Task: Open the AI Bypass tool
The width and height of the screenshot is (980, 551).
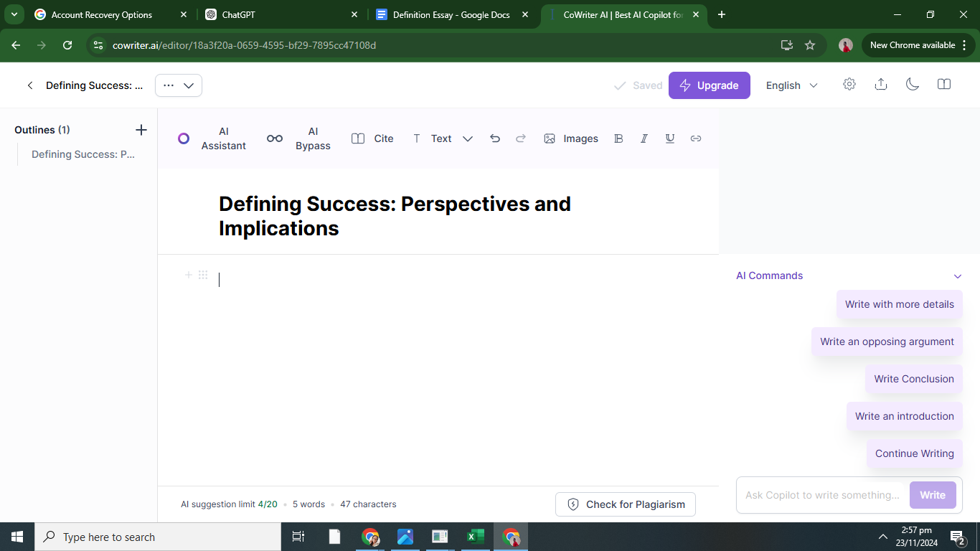Action: pyautogui.click(x=298, y=138)
